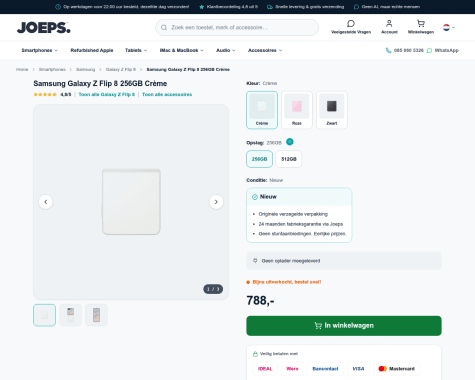Click the Klantbeoordeling star icon in top bar

(201, 7)
